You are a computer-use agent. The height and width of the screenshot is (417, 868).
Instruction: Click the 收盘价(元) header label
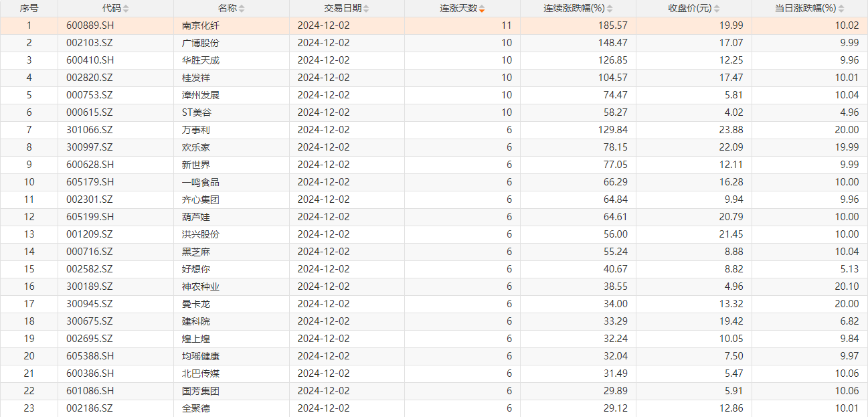[689, 9]
